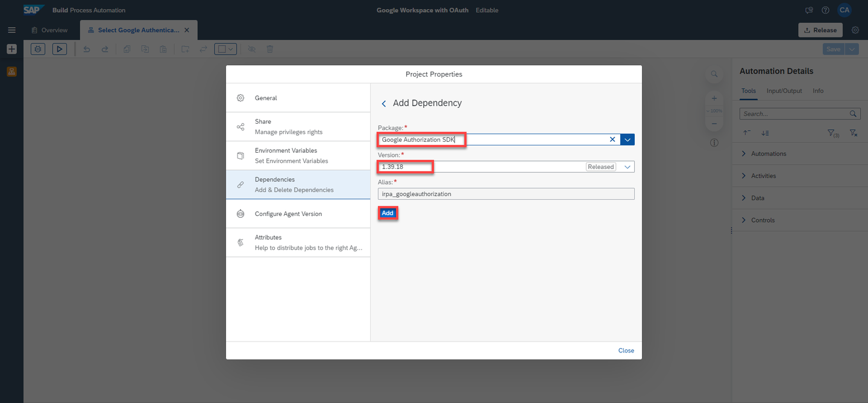Switch to the Info tab
The width and height of the screenshot is (868, 403).
point(818,90)
